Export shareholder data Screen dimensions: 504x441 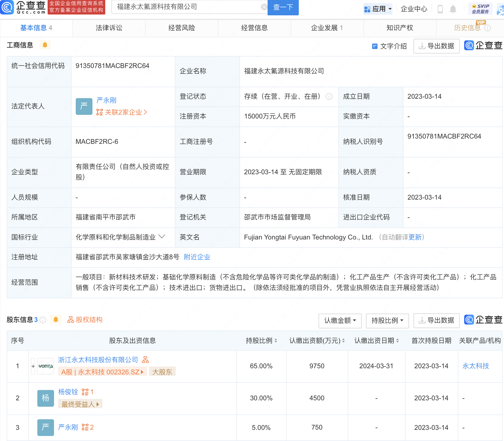pyautogui.click(x=436, y=321)
